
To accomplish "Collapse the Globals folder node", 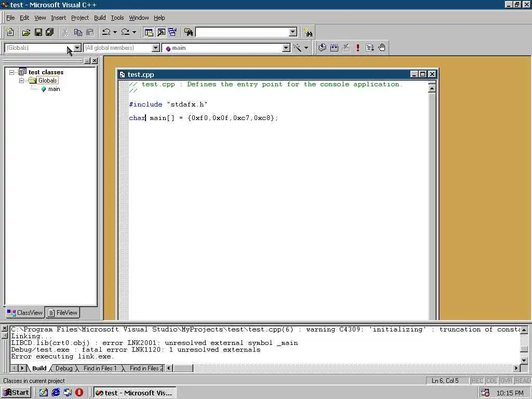I will pos(21,81).
